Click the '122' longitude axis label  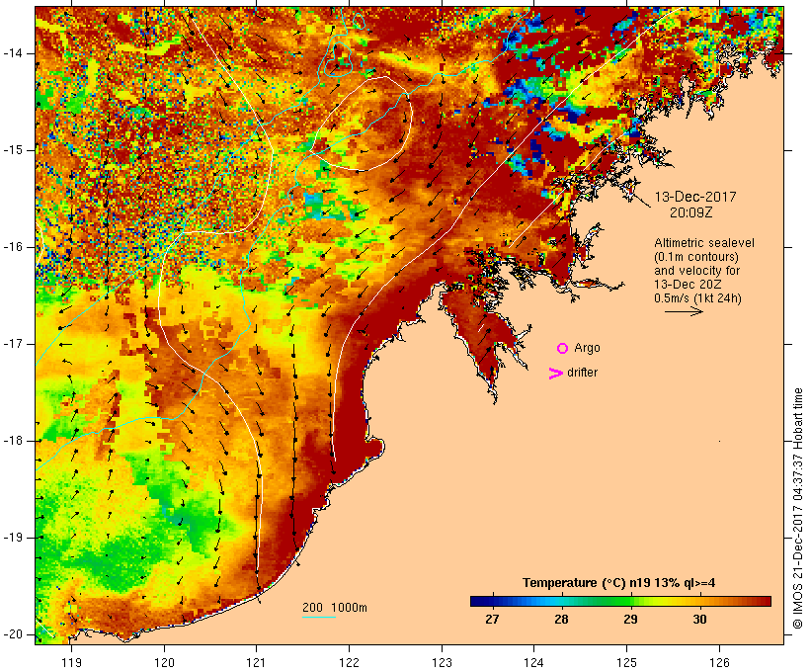point(350,662)
